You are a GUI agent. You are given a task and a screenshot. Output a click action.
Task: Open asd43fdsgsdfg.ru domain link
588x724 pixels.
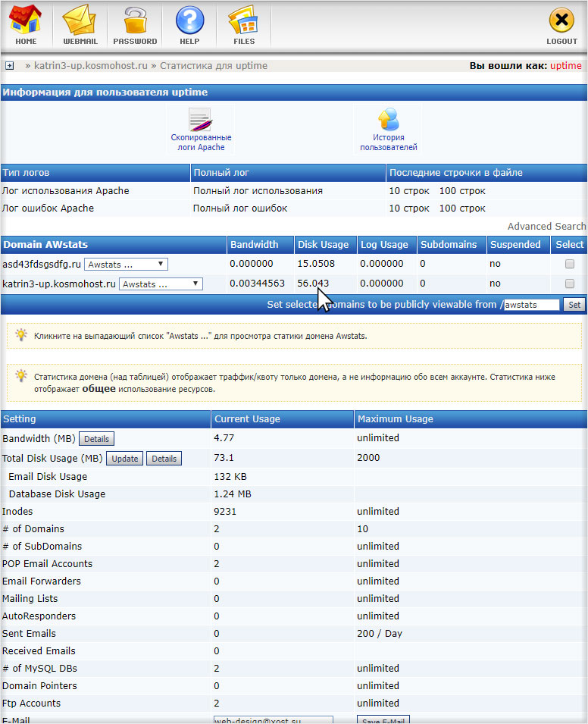(42, 264)
